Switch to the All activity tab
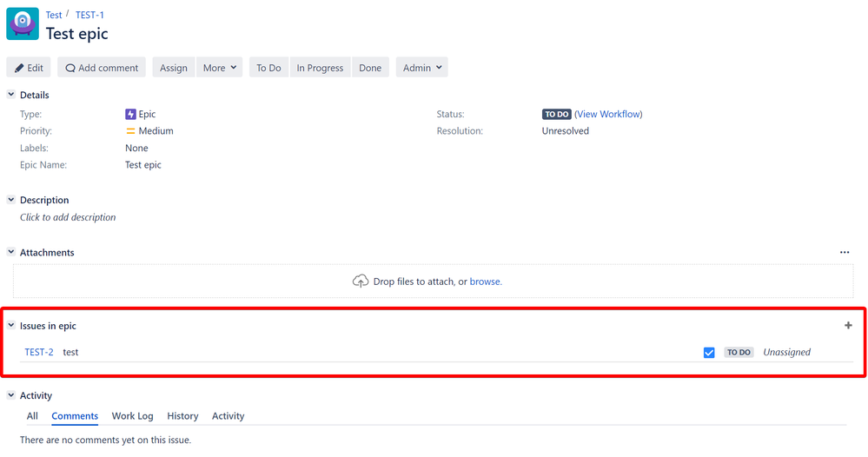This screenshot has height=457, width=868. tap(32, 416)
